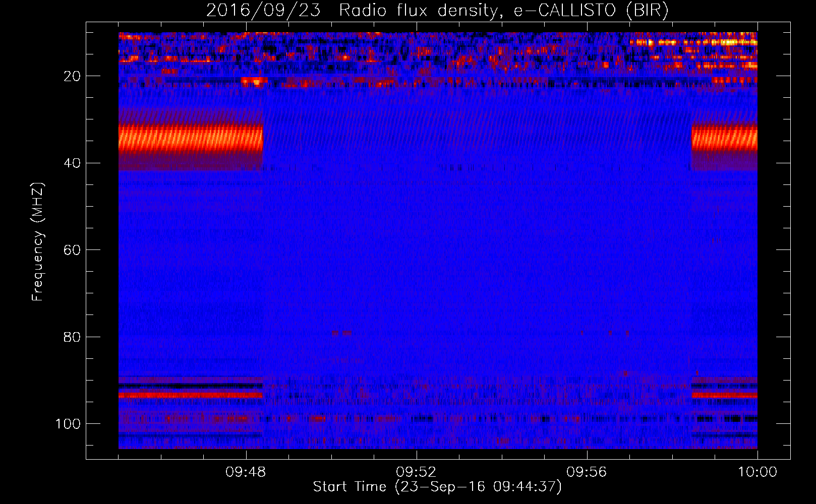The image size is (816, 504).
Task: Click the "Frequency (MHZ)" axis label
Action: (38, 241)
